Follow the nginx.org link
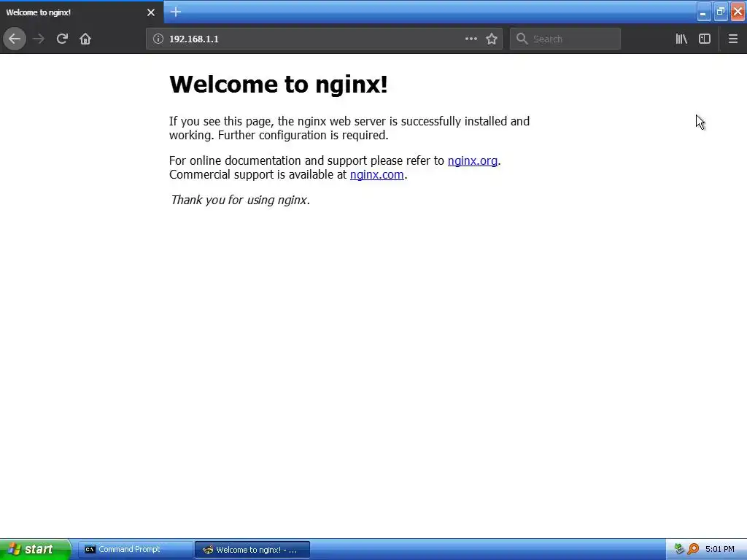Viewport: 747px width, 560px height. click(472, 160)
